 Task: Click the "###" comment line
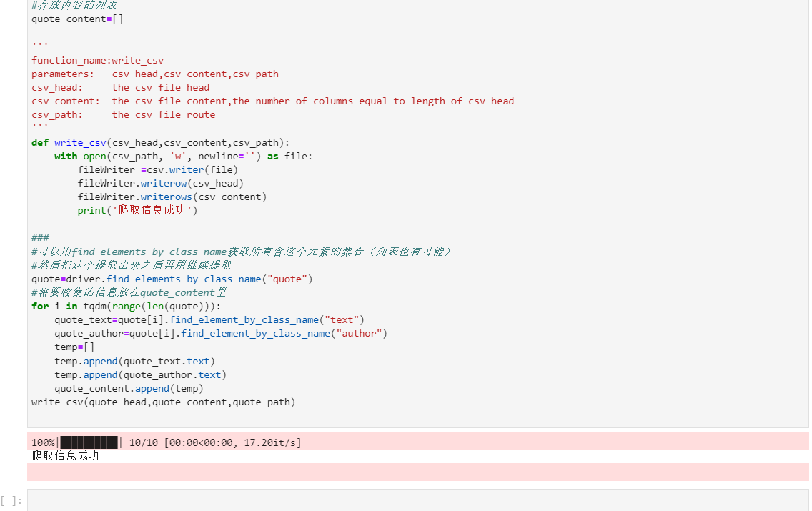click(x=41, y=238)
